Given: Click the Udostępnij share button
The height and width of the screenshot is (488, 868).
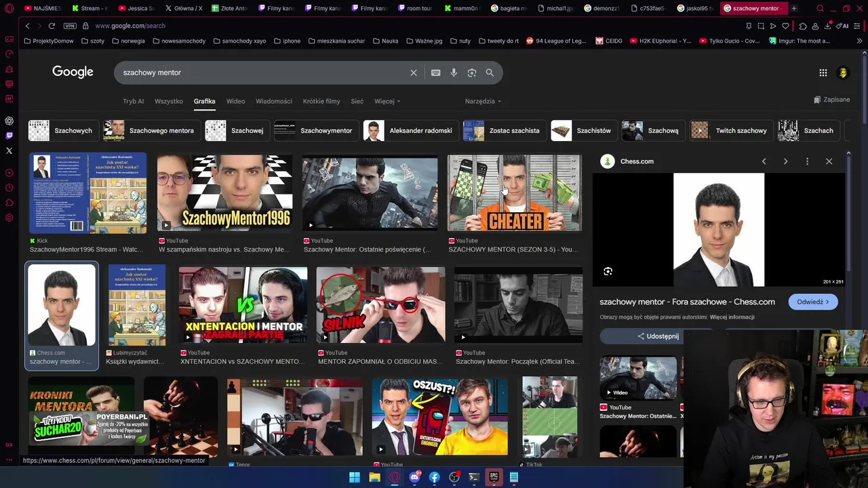Looking at the screenshot, I should 658,336.
